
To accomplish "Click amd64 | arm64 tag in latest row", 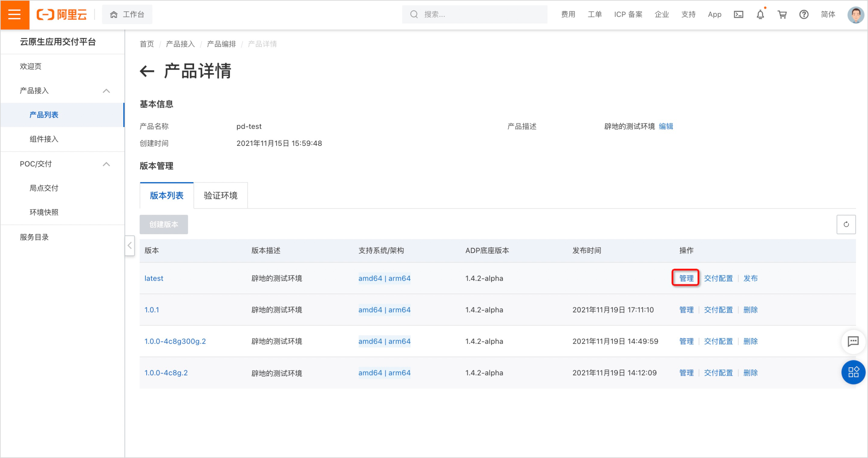I will (x=384, y=278).
